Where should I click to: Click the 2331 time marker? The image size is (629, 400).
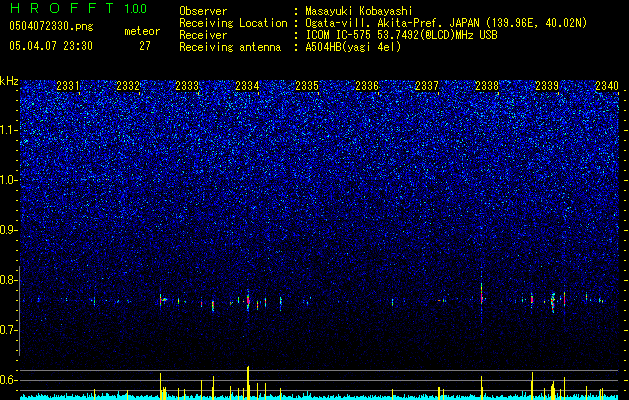(68, 86)
